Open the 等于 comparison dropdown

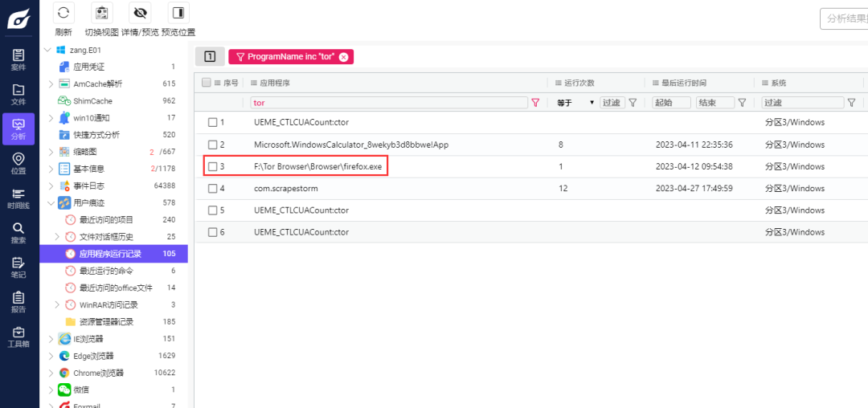click(x=575, y=102)
